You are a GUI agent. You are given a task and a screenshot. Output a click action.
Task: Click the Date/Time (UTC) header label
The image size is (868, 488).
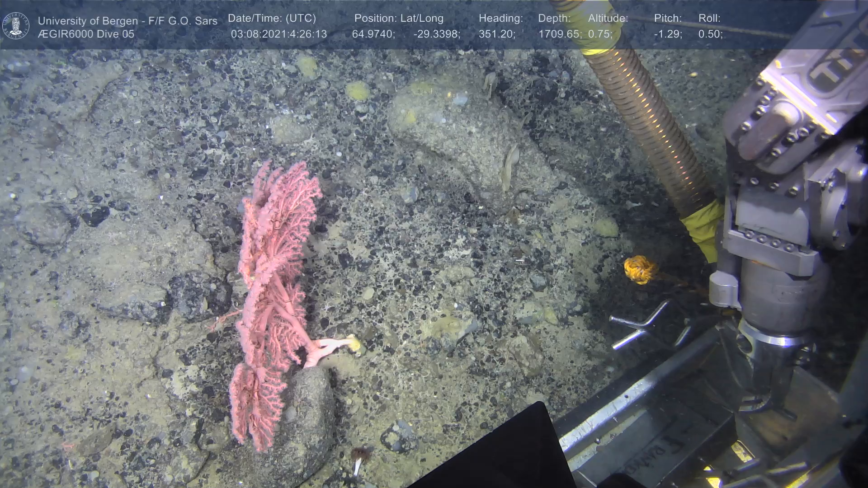(x=272, y=19)
